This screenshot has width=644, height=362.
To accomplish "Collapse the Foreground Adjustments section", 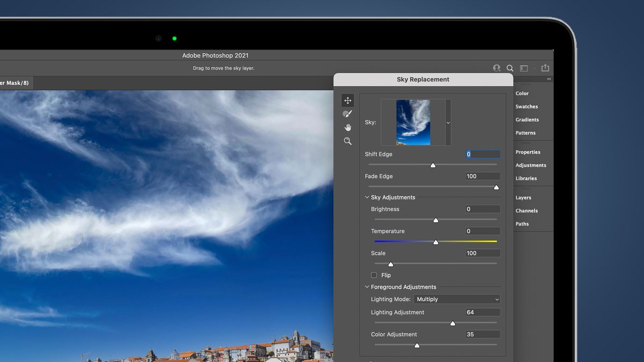I will click(367, 287).
